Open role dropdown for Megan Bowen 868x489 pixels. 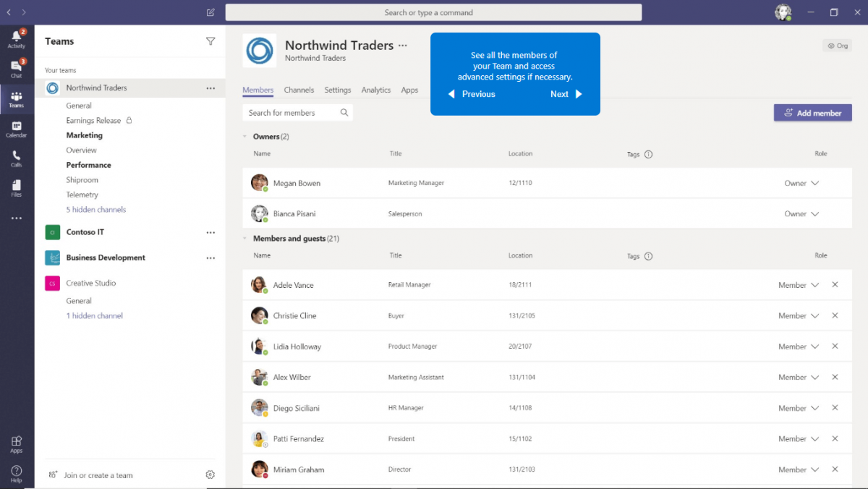point(814,183)
